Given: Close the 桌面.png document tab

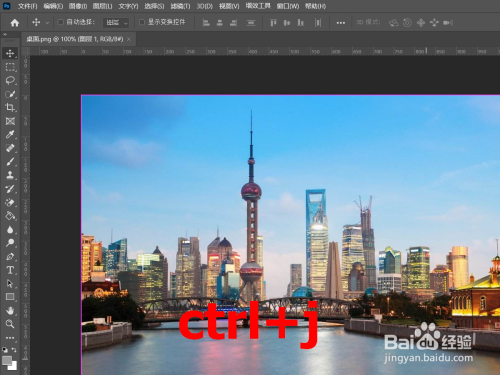Looking at the screenshot, I should pos(129,39).
